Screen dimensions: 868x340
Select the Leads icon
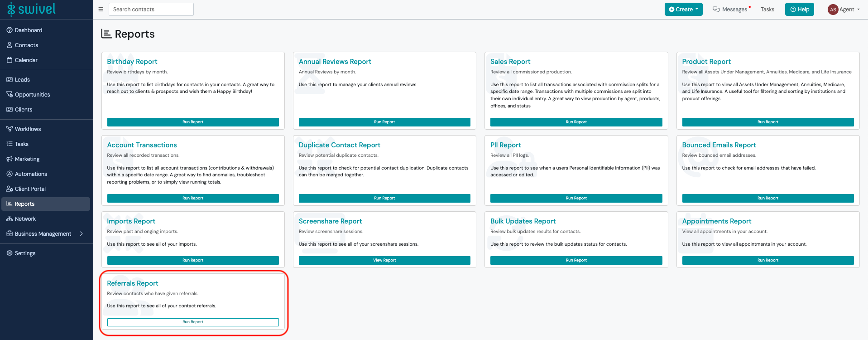(x=10, y=80)
